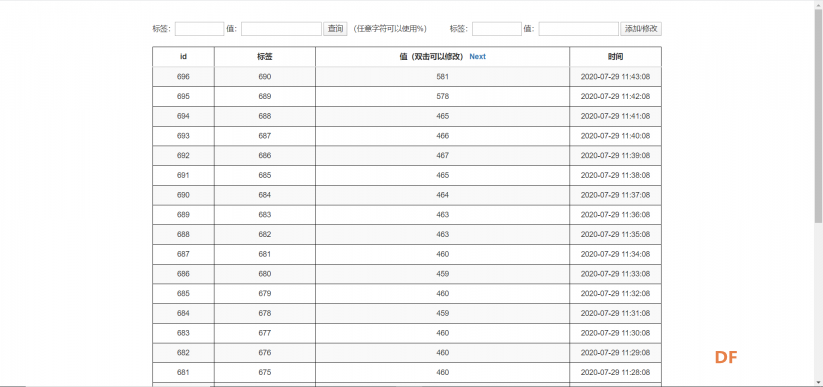Focus the query 值 input field

(281, 29)
